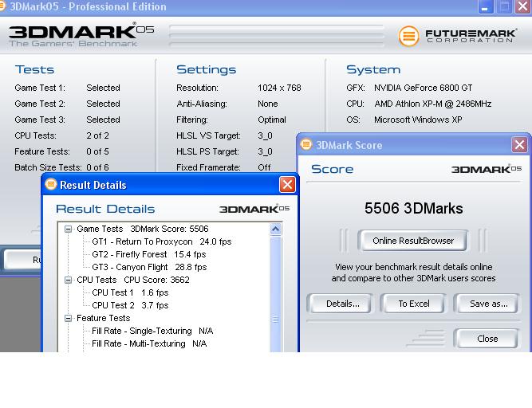The width and height of the screenshot is (532, 408).
Task: Open the Online ResultBrowser
Action: click(413, 241)
